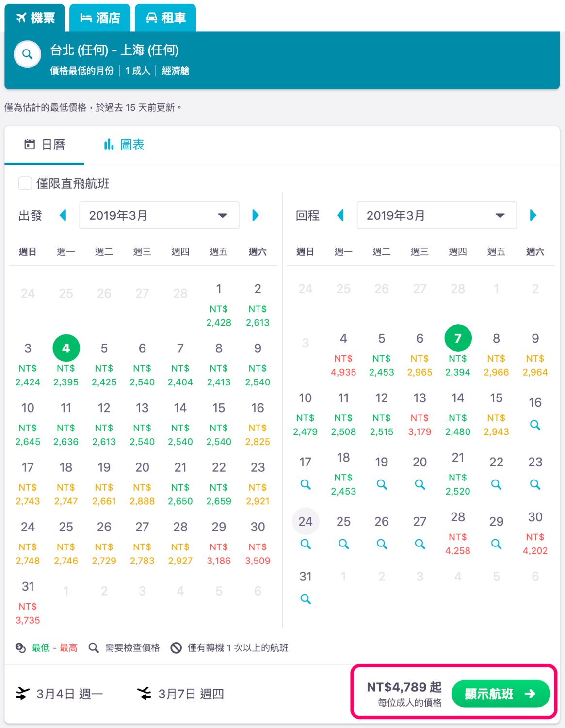Select return date 9 priced NT$2,964

(x=535, y=355)
